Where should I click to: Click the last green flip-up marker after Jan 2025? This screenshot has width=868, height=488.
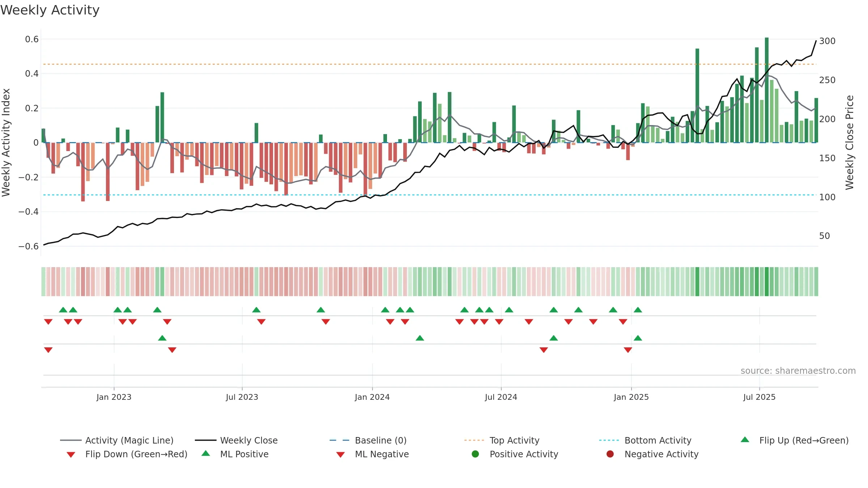pyautogui.click(x=638, y=310)
